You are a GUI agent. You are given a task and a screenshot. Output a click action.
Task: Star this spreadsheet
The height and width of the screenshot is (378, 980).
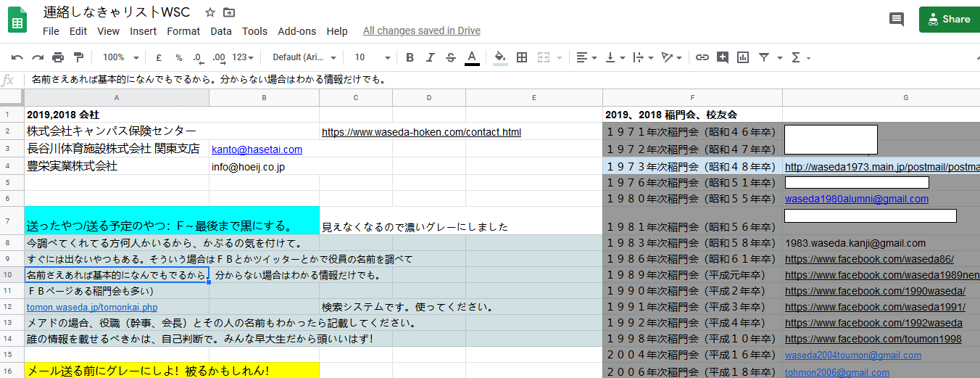[210, 12]
